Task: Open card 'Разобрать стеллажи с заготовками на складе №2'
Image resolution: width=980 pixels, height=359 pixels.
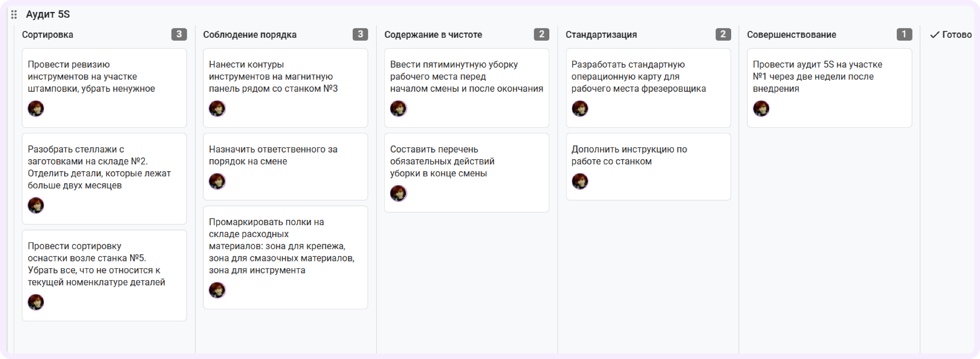Action: pyautogui.click(x=104, y=179)
